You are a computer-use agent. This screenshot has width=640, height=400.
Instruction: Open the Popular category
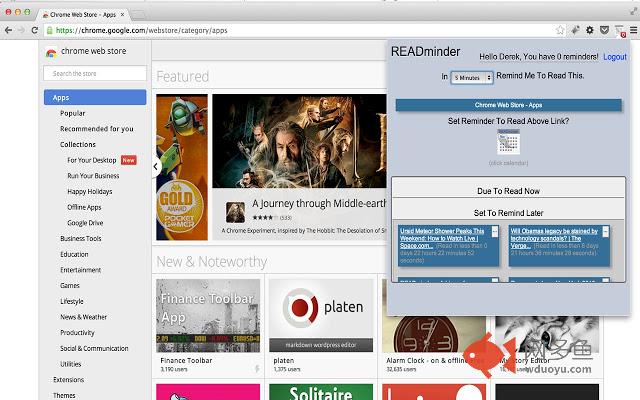73,113
